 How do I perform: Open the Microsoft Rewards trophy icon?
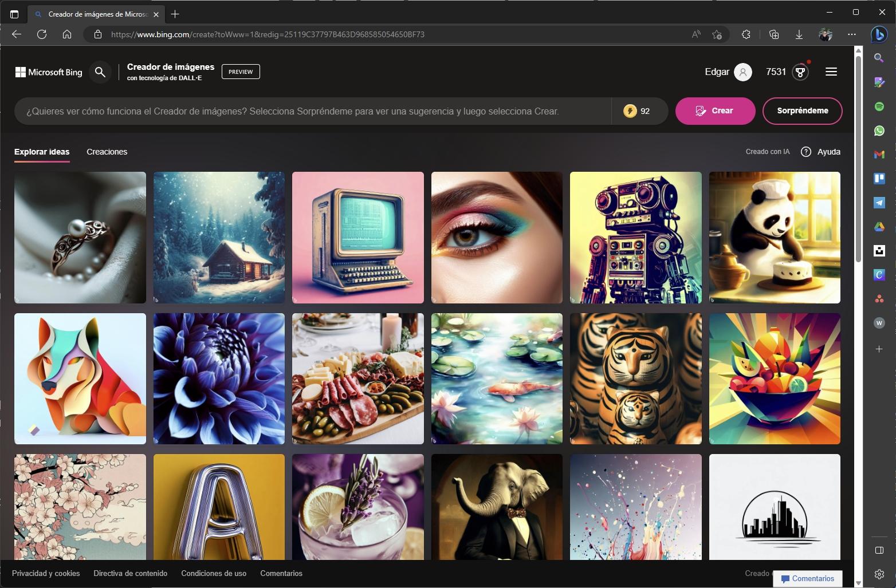coord(800,72)
